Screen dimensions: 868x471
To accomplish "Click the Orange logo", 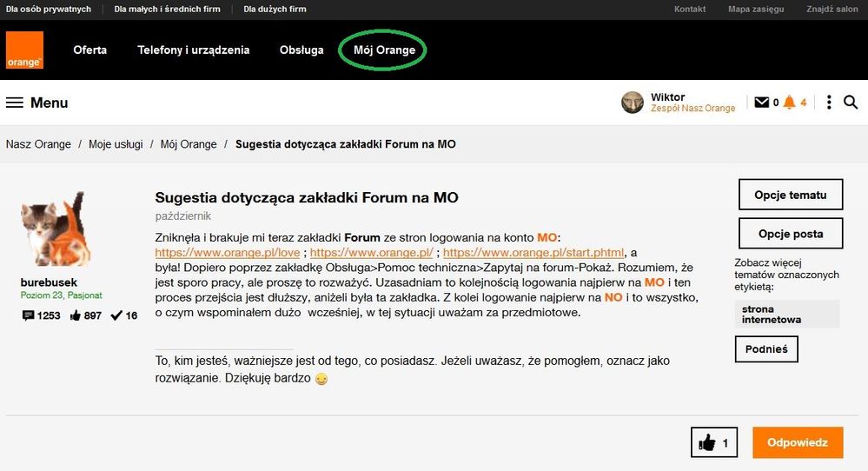I will (x=24, y=50).
